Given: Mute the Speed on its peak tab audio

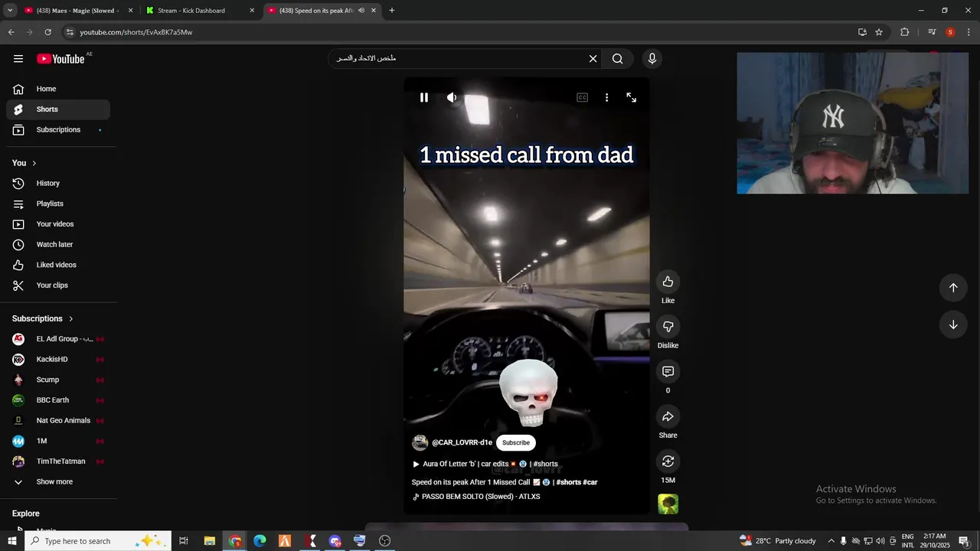Looking at the screenshot, I should (361, 11).
